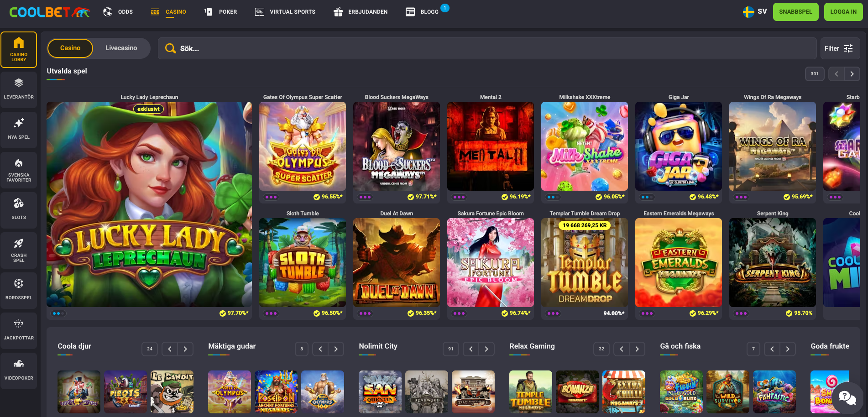Click the Coolbet logo

tap(49, 12)
